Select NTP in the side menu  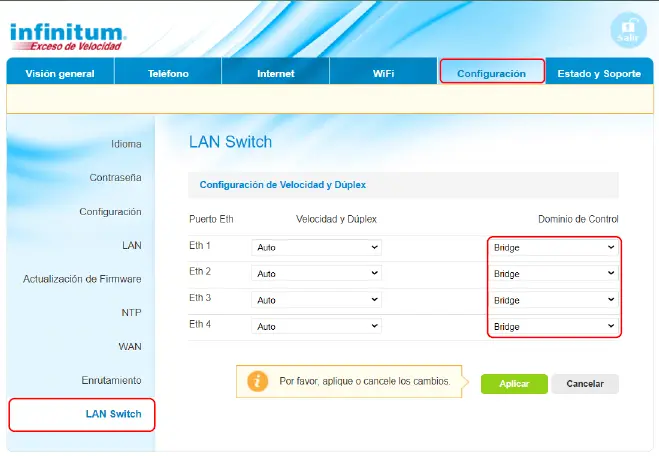coord(131,312)
